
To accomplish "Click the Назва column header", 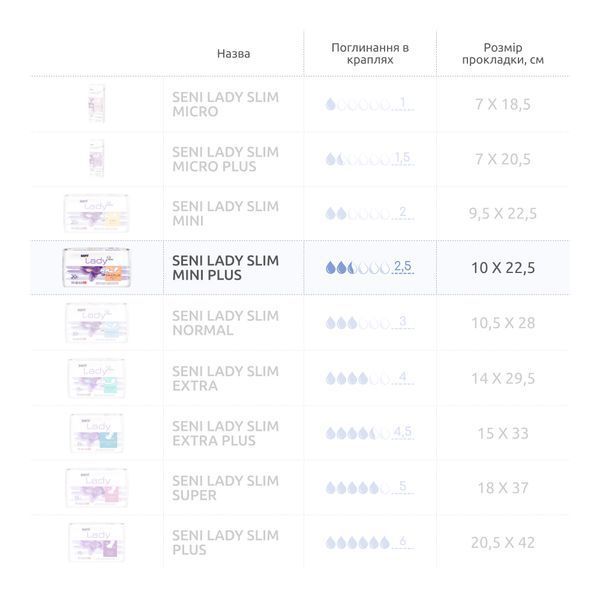I will 233,54.
